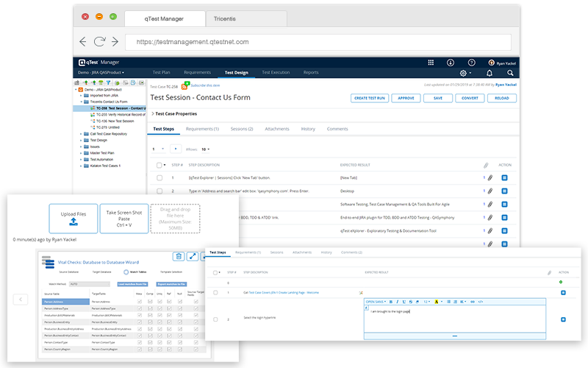This screenshot has height=368, width=588.
Task: Open the Demo - JIRA QASProduct project dropdown
Action: 101,73
